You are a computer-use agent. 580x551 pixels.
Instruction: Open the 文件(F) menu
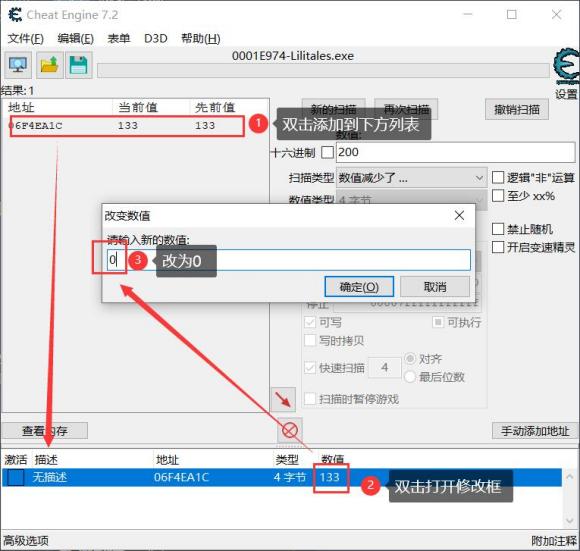26,38
